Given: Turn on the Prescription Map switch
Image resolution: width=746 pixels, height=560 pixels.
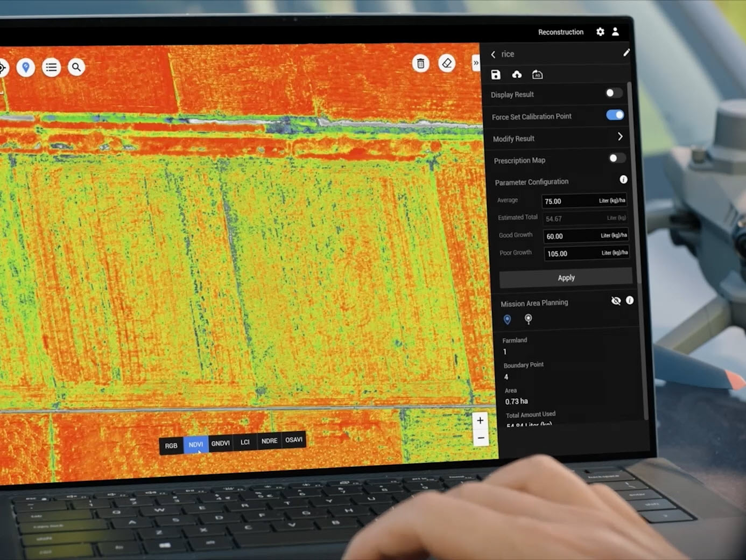Looking at the screenshot, I should 616,158.
